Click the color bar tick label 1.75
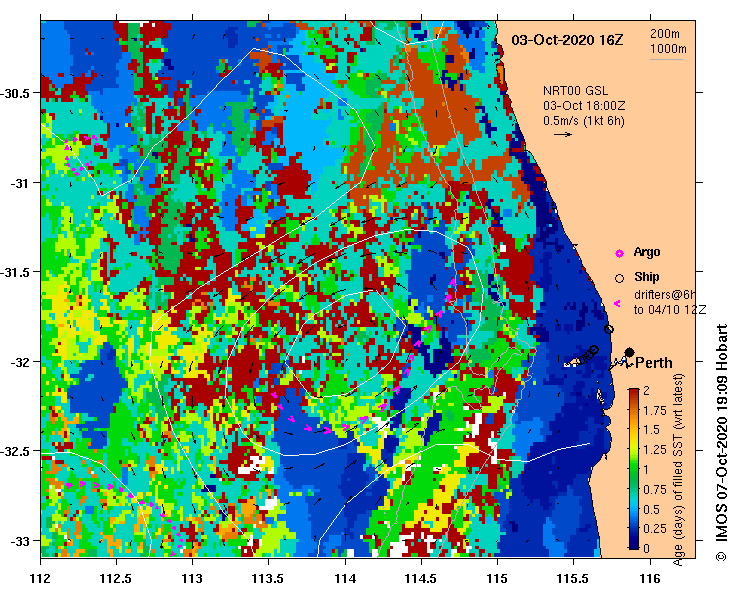Viewport: 739px width, 592px height. (655, 411)
